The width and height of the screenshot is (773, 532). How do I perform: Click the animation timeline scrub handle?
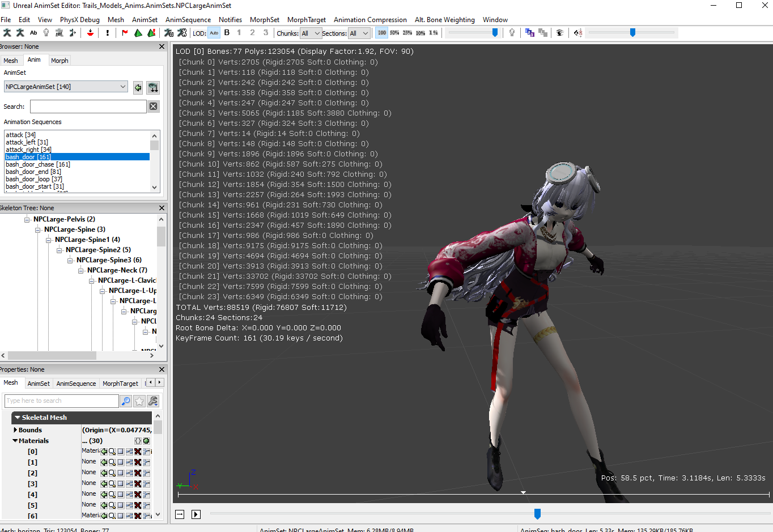(x=537, y=514)
